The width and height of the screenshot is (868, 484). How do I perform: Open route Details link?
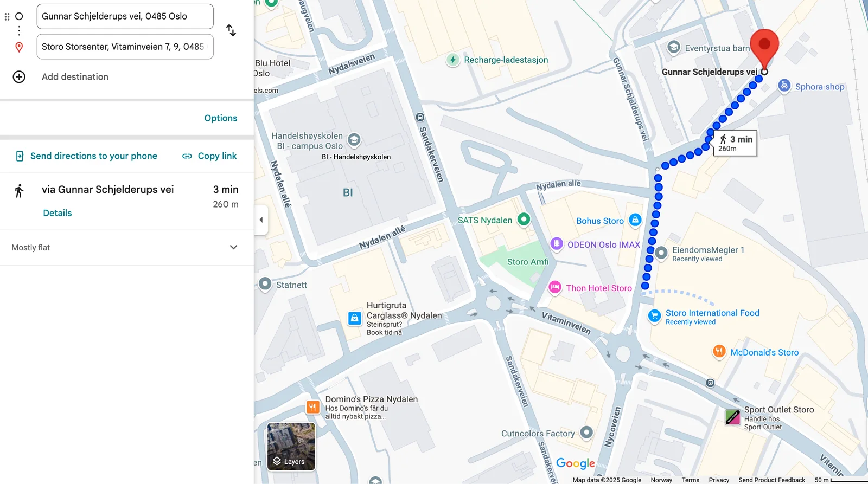58,213
